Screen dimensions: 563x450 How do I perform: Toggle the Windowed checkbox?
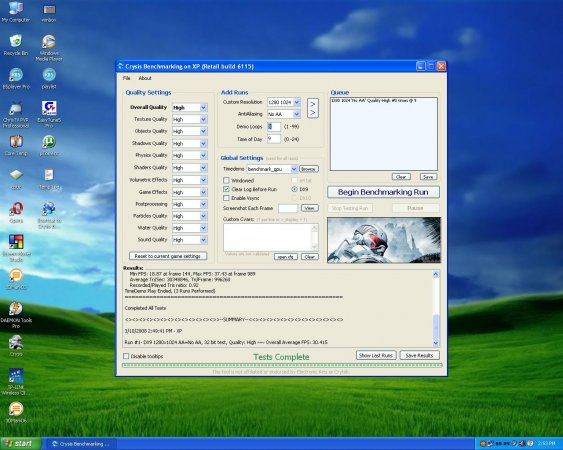click(x=226, y=180)
